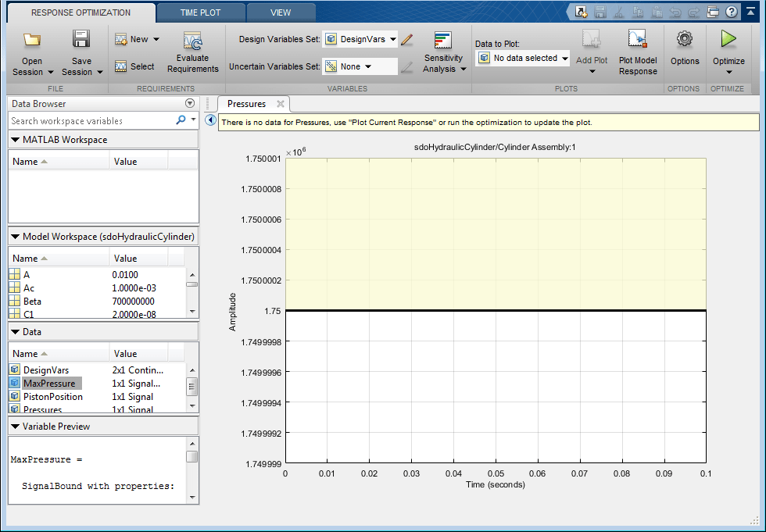Click the Search workspace variables field
Image resolution: width=766 pixels, height=532 pixels.
(90, 121)
